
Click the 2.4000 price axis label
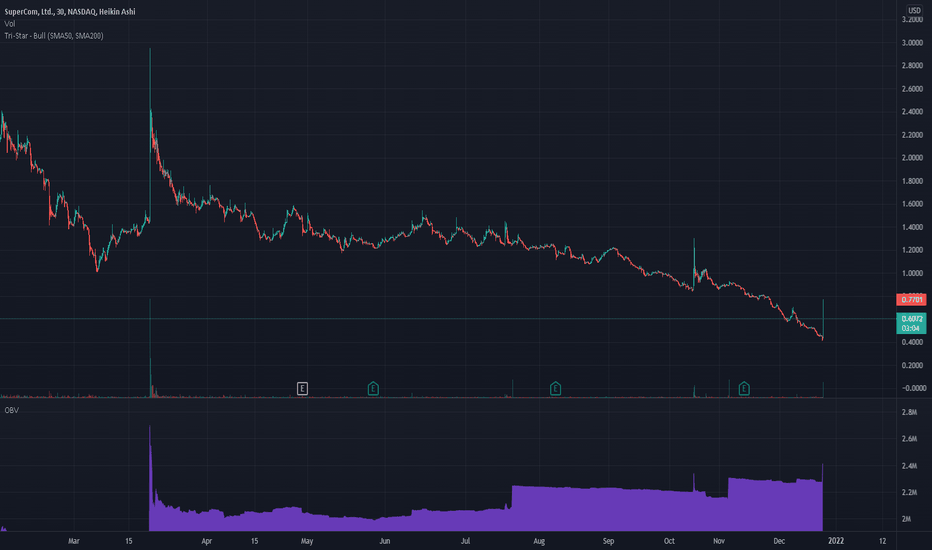pos(912,112)
